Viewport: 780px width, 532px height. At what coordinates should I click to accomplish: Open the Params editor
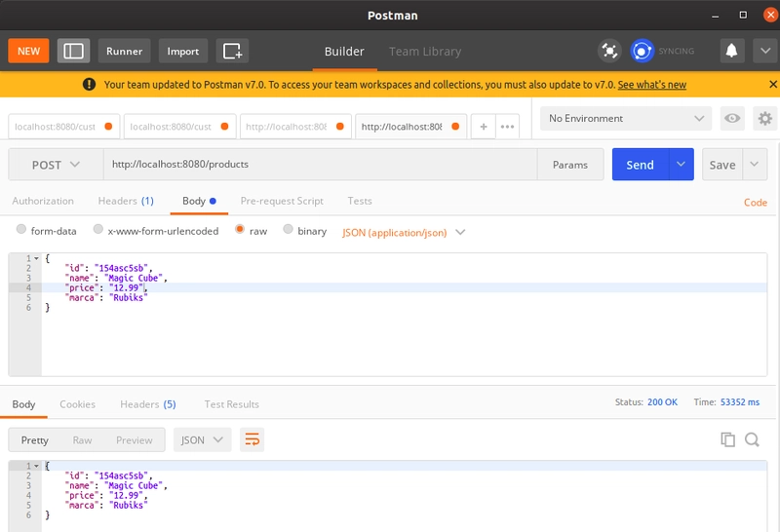point(570,165)
